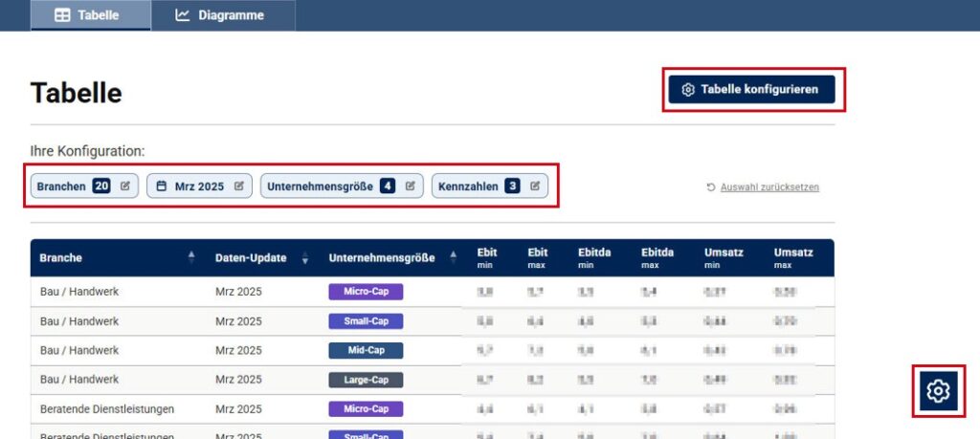The width and height of the screenshot is (980, 439).
Task: Click the table grid icon in Tabelle tab
Action: pyautogui.click(x=62, y=15)
